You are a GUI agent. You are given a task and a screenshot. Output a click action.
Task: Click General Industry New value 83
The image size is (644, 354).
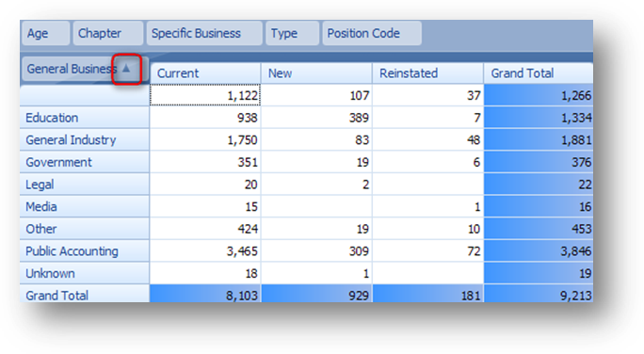click(x=316, y=140)
